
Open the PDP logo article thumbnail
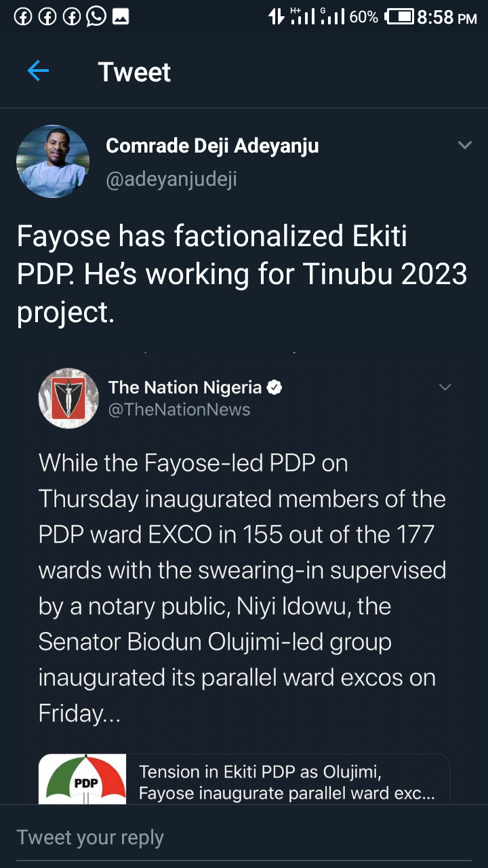[82, 778]
